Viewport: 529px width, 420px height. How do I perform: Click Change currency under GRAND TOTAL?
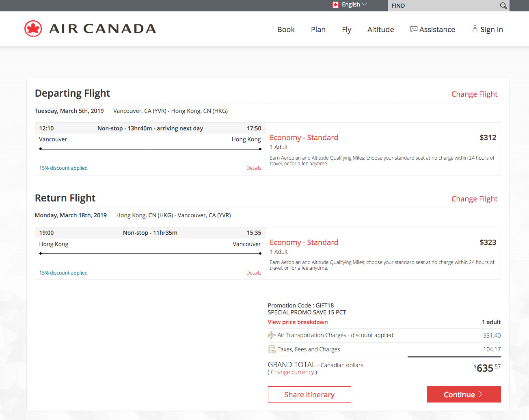tap(292, 372)
